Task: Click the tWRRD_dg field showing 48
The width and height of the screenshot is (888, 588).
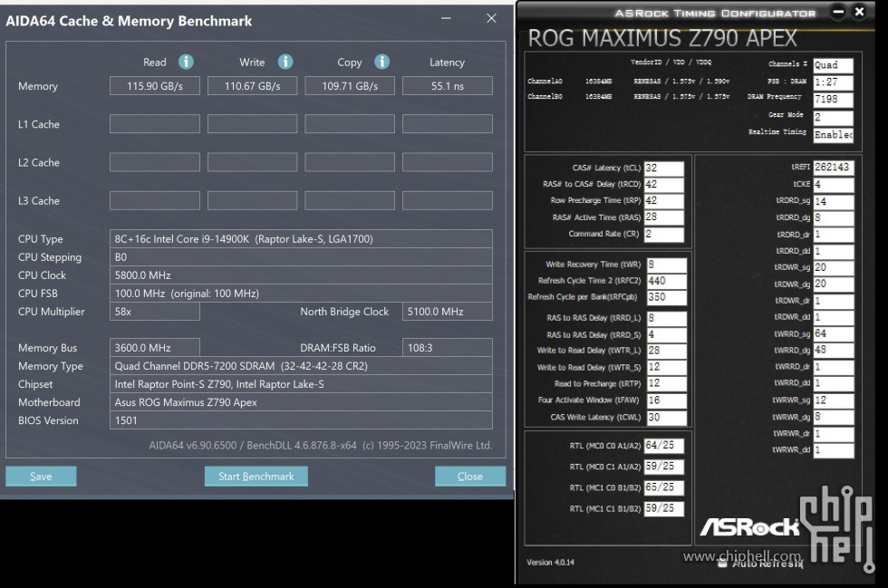Action: coord(834,351)
